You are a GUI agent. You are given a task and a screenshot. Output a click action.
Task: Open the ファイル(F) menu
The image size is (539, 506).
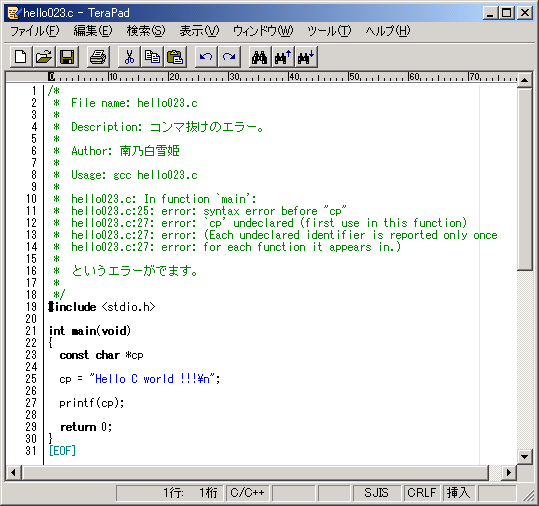click(x=35, y=31)
